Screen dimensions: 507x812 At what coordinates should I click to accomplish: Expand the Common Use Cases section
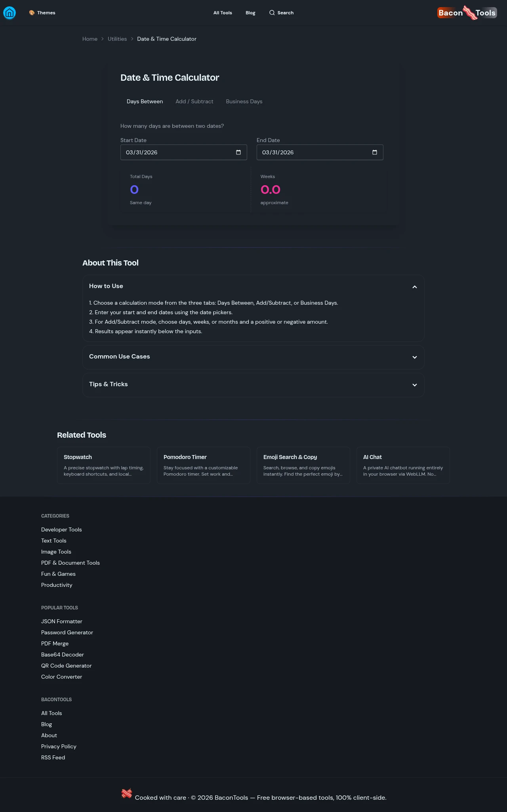[x=414, y=357]
